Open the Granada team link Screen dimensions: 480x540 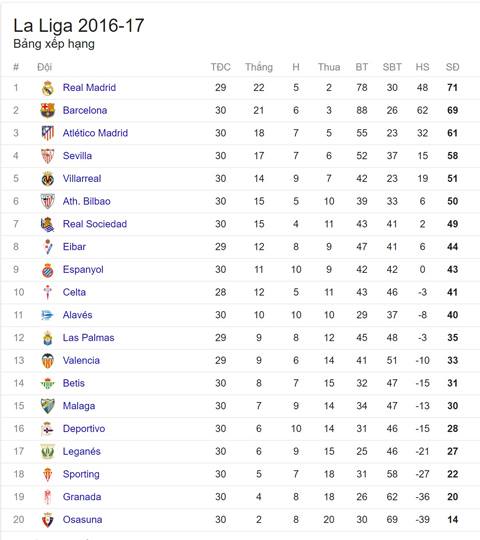(x=82, y=497)
